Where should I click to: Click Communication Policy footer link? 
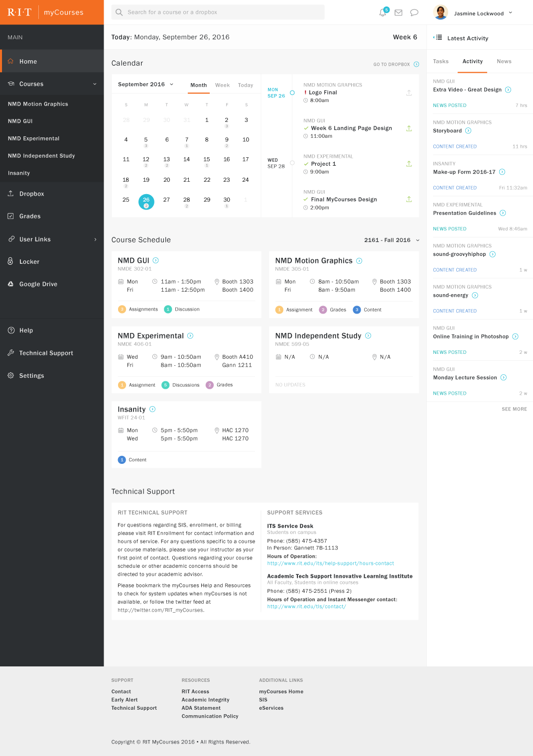pos(210,716)
